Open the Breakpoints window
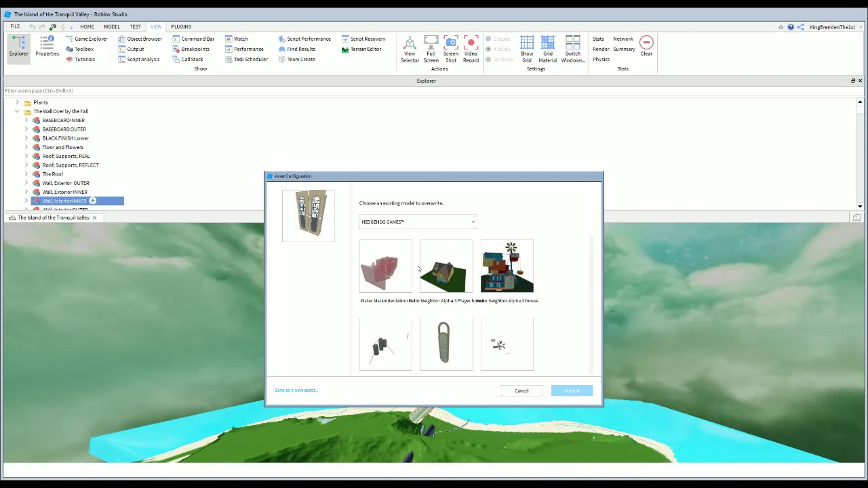Screen dimensions: 868x488 pyautogui.click(x=191, y=49)
